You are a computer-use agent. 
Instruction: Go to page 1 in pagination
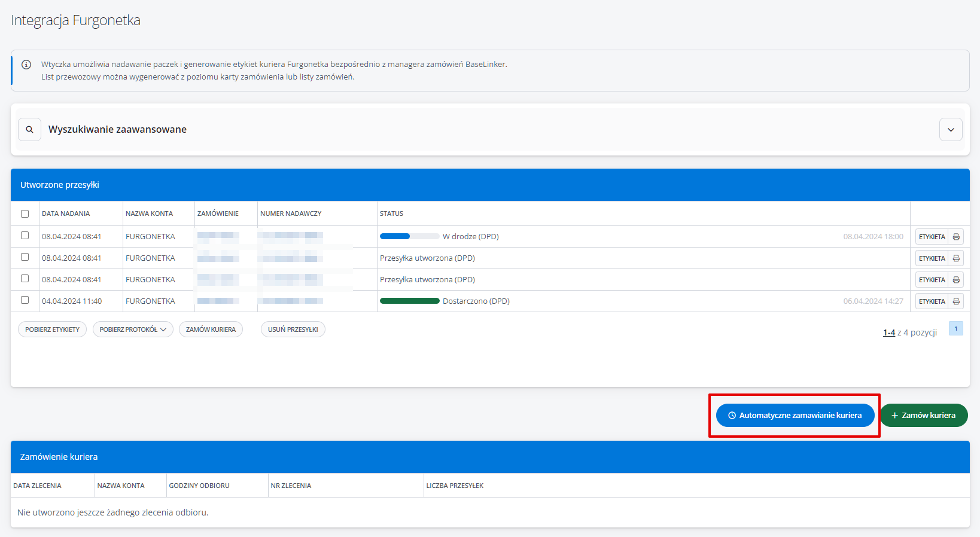(956, 329)
